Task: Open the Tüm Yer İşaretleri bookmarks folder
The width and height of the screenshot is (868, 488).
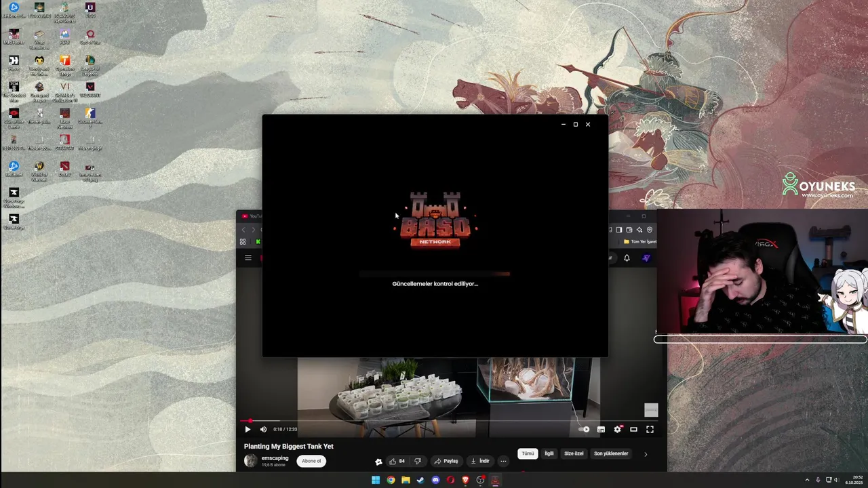Action: point(639,241)
